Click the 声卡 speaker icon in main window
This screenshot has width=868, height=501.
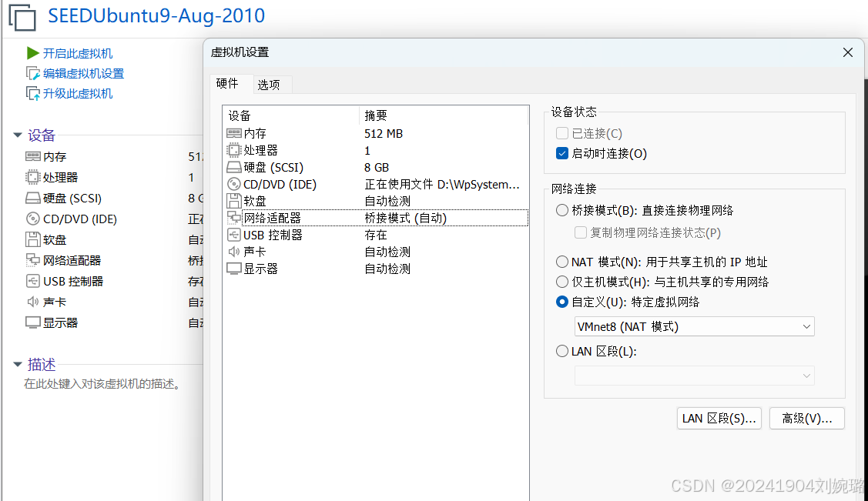click(x=32, y=302)
